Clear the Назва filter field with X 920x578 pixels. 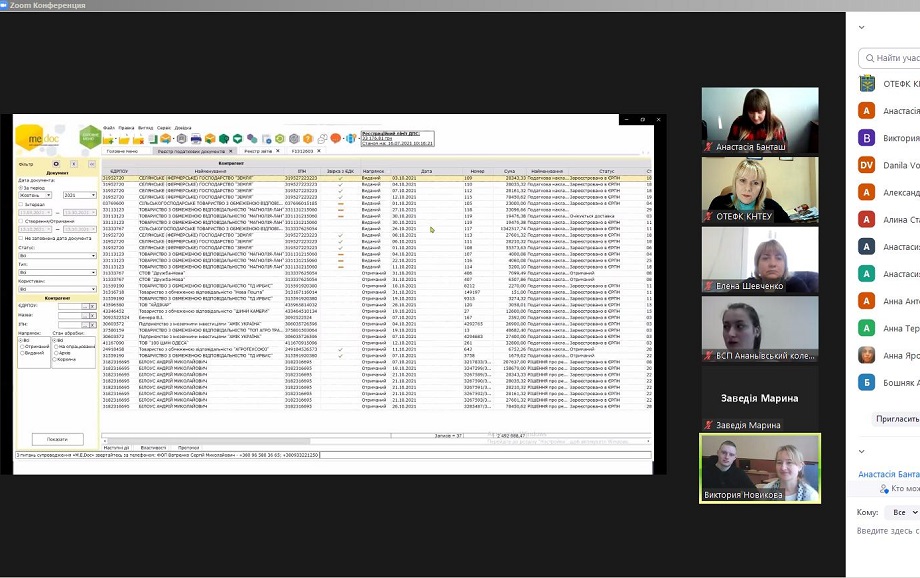pos(93,315)
